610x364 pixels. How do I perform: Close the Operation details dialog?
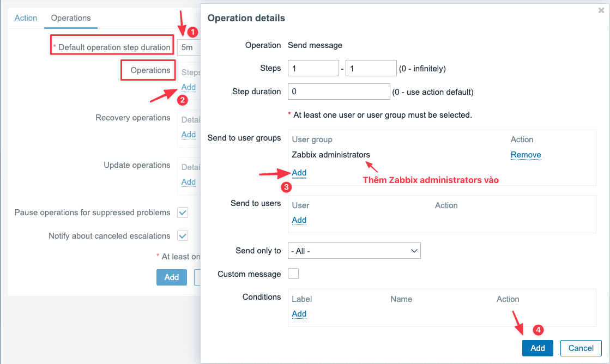coord(600,10)
